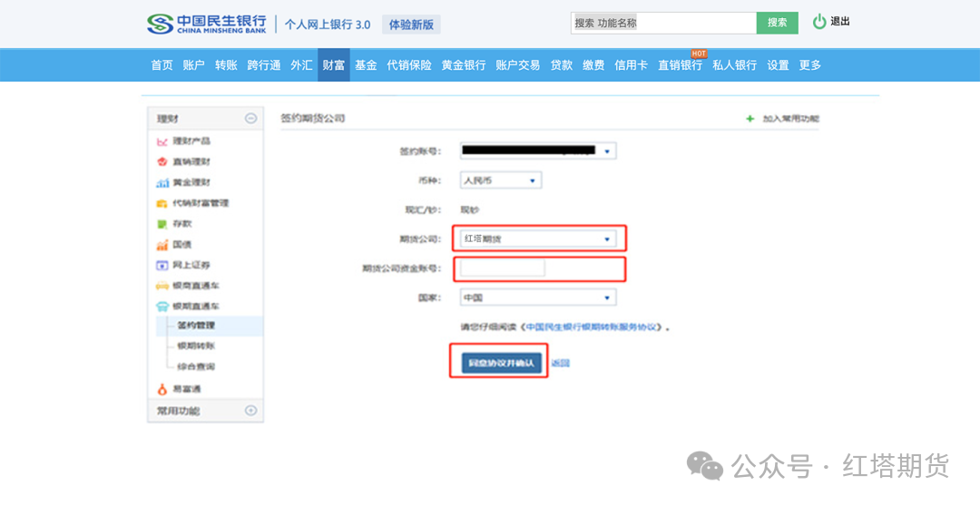Expand the 常用功能 panel with plus icon
The width and height of the screenshot is (980, 505).
(250, 410)
